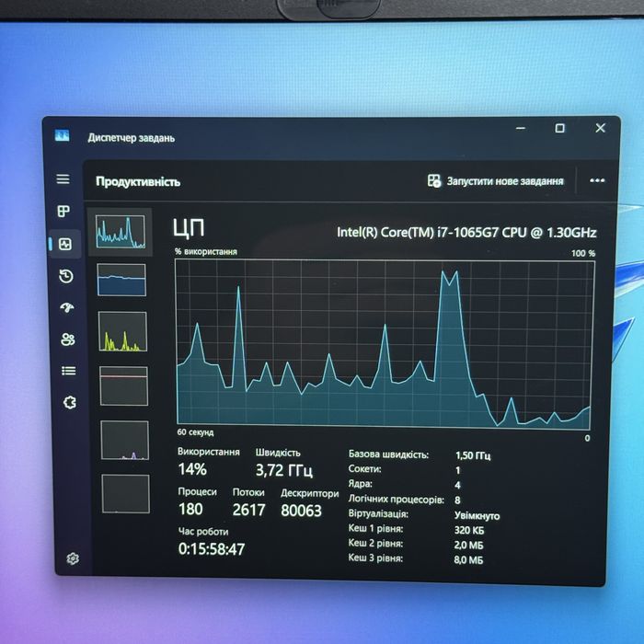Click the Дескриптори label

(310, 493)
